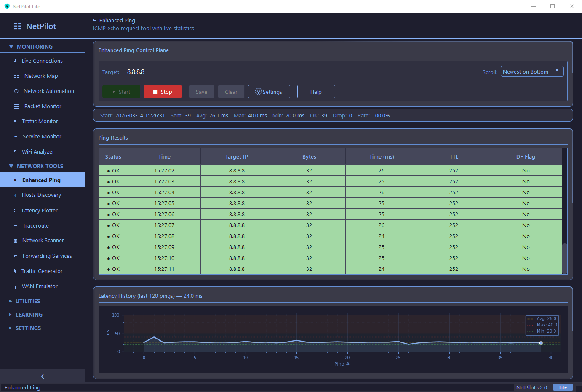The width and height of the screenshot is (582, 392).
Task: Click the Network Automation icon
Action: [16, 91]
